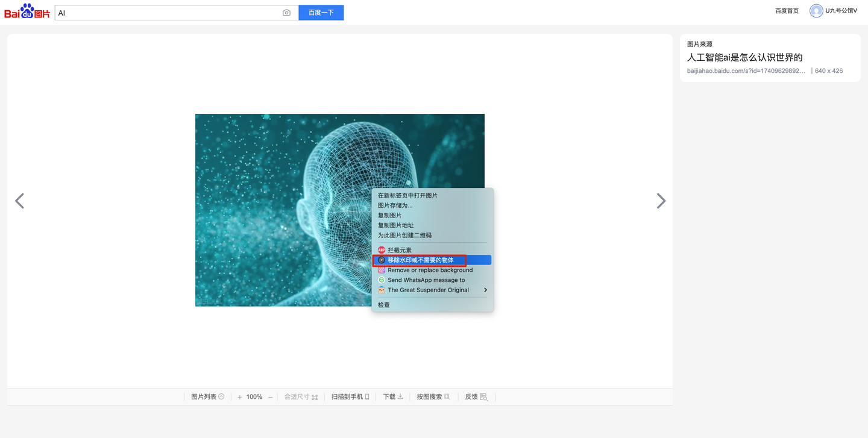Select 移除水印或不需要的物体 menu entry

[x=432, y=260]
